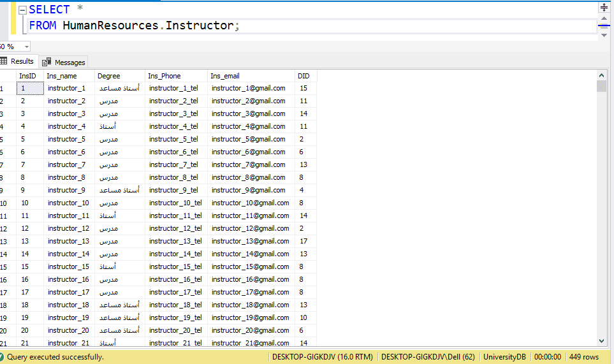The image size is (614, 364).
Task: Click the results grid scroll down arrow
Action: pos(601,341)
